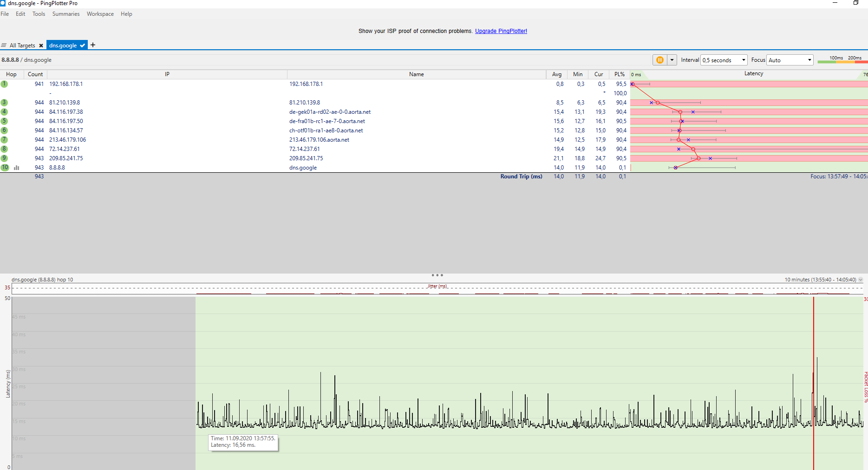Expand the 10 minutes timeline range chevron
The width and height of the screenshot is (868, 470).
click(x=861, y=280)
